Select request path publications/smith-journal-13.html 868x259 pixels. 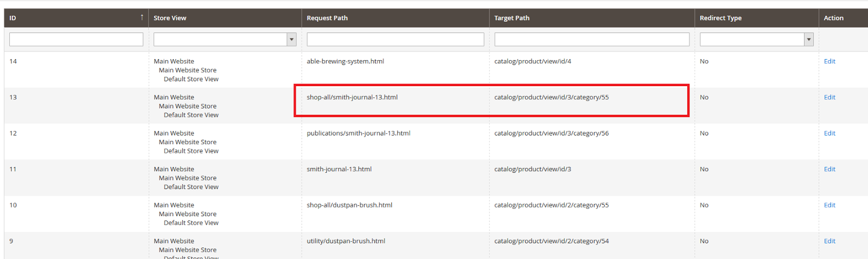(x=359, y=133)
